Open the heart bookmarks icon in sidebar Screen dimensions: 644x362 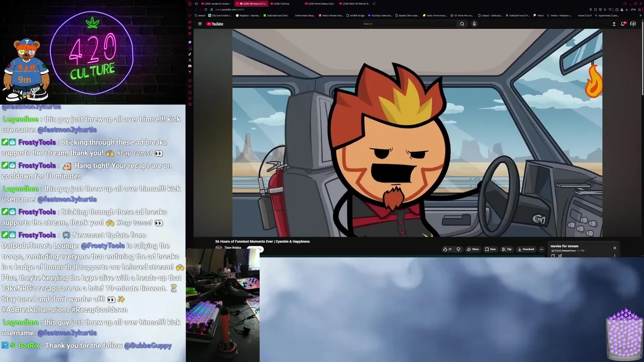[190, 86]
